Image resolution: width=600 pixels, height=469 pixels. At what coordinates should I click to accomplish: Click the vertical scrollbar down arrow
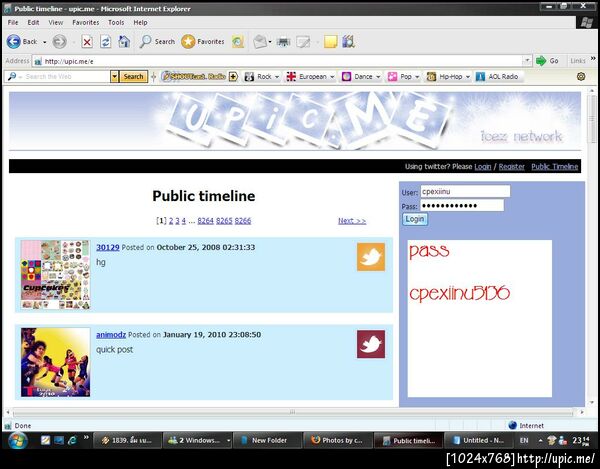pos(592,402)
